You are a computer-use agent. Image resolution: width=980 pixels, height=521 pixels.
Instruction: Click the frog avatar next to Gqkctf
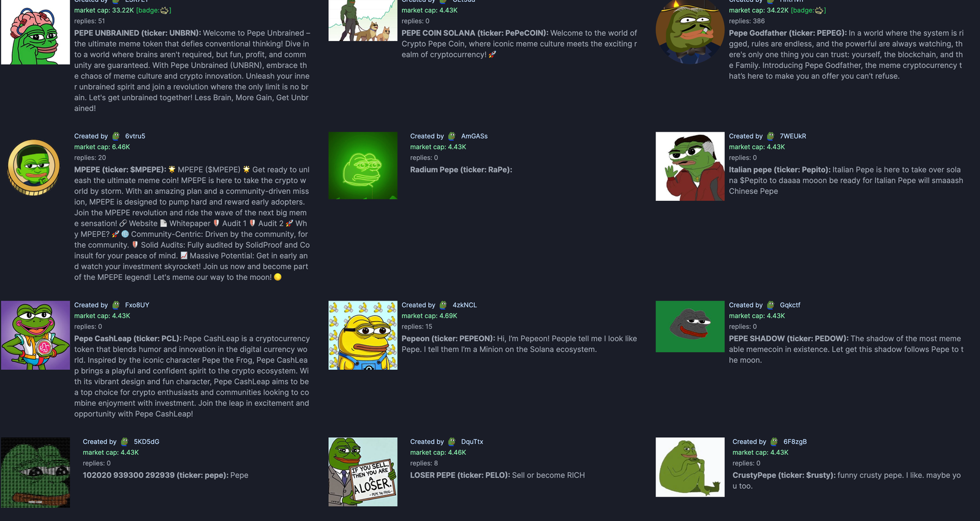771,305
